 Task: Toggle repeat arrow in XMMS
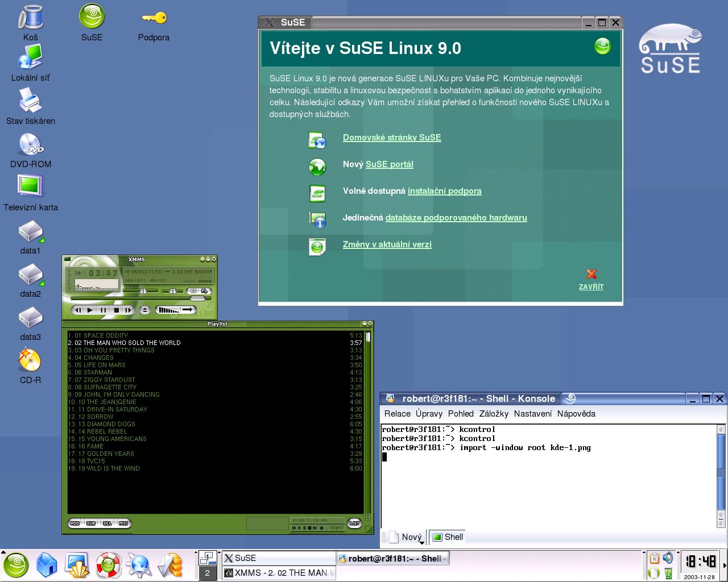pyautogui.click(x=188, y=310)
